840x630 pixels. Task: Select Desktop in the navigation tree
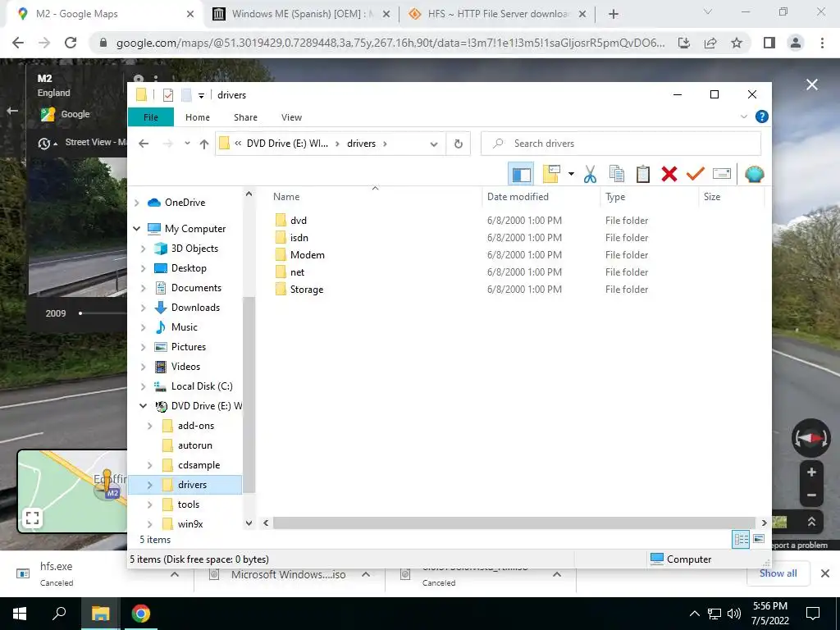click(189, 268)
